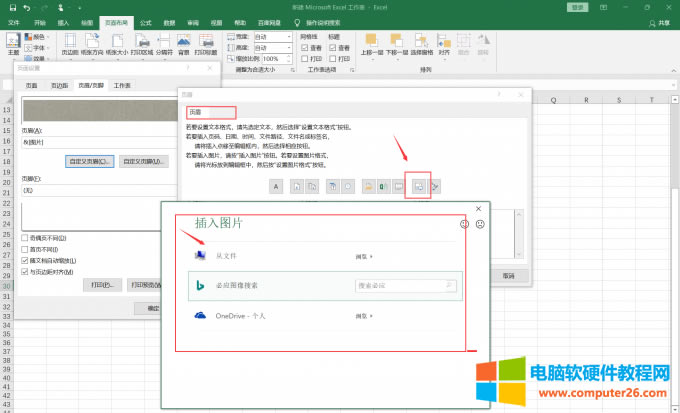680x413 pixels.
Task: Click 取消 button in header dialog
Action: [x=508, y=276]
